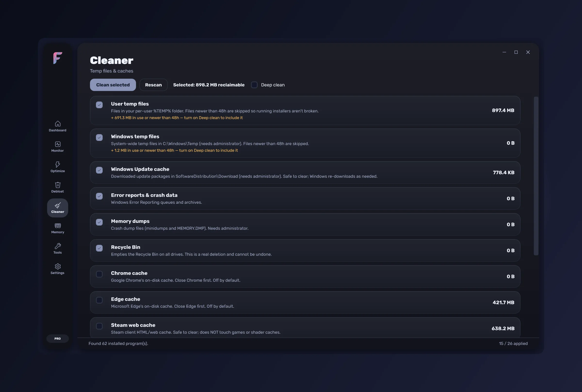Image resolution: width=582 pixels, height=392 pixels.
Task: Check the Edge cache box
Action: coord(99,300)
